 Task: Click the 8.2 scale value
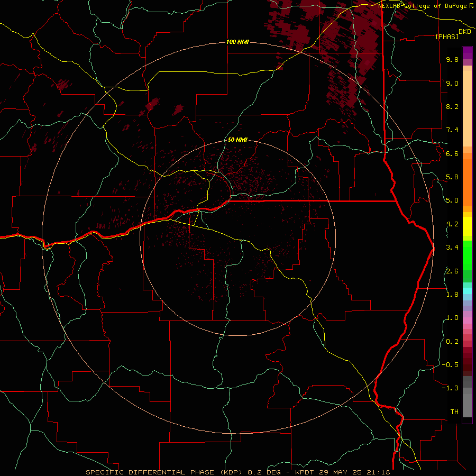pyautogui.click(x=452, y=106)
